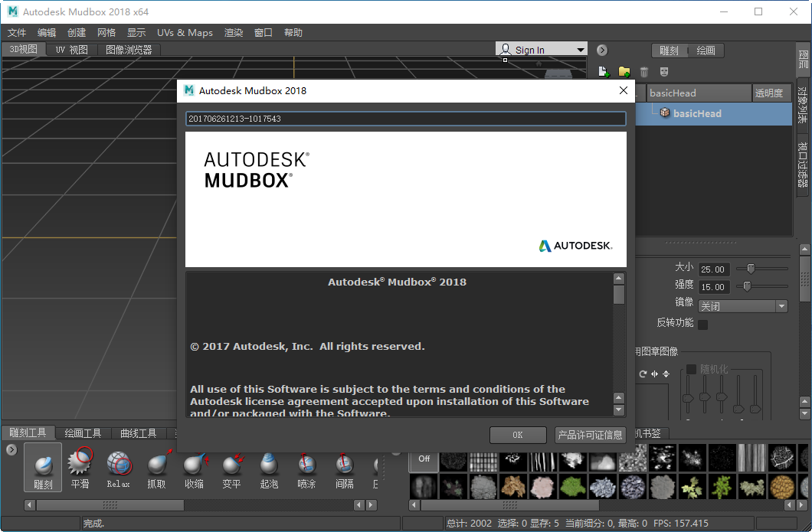Select the 变平 (Flatten) tool
812x532 pixels.
[231, 467]
